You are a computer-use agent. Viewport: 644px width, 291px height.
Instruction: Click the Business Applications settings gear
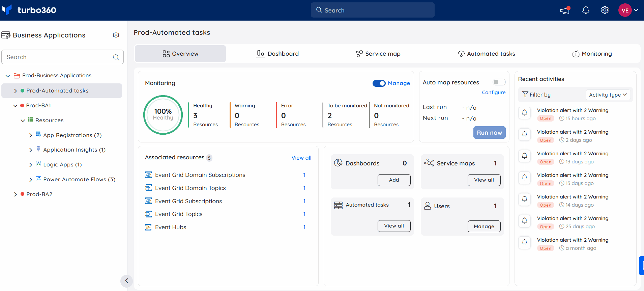tap(116, 35)
